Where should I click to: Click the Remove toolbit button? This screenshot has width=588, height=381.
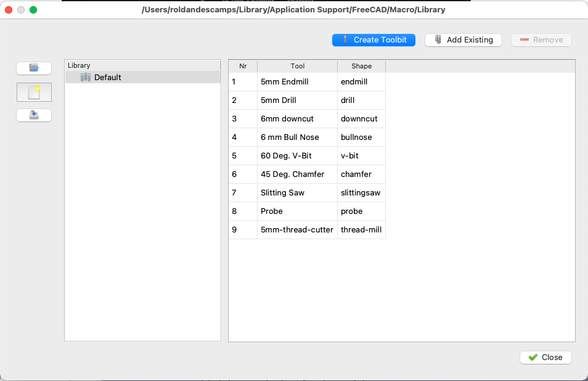(x=541, y=39)
